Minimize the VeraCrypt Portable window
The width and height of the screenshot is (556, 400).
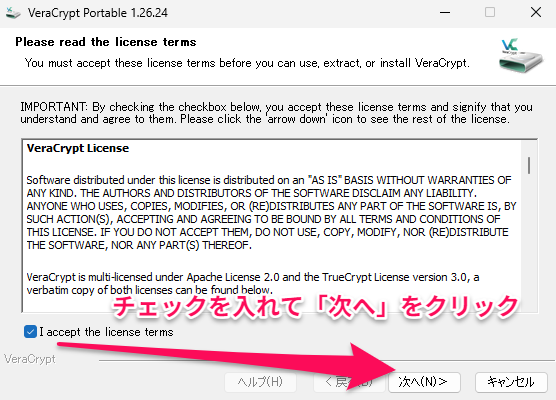pos(445,13)
